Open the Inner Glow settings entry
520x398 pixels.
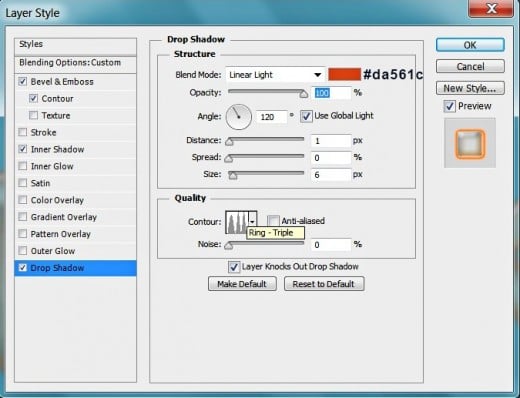[52, 166]
